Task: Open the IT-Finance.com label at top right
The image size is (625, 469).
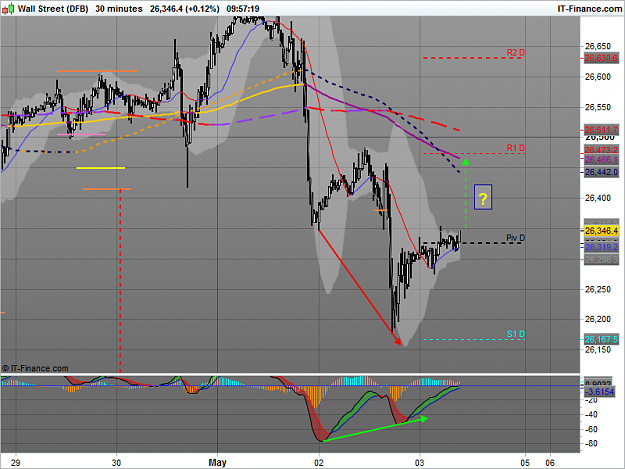Action: click(x=590, y=9)
